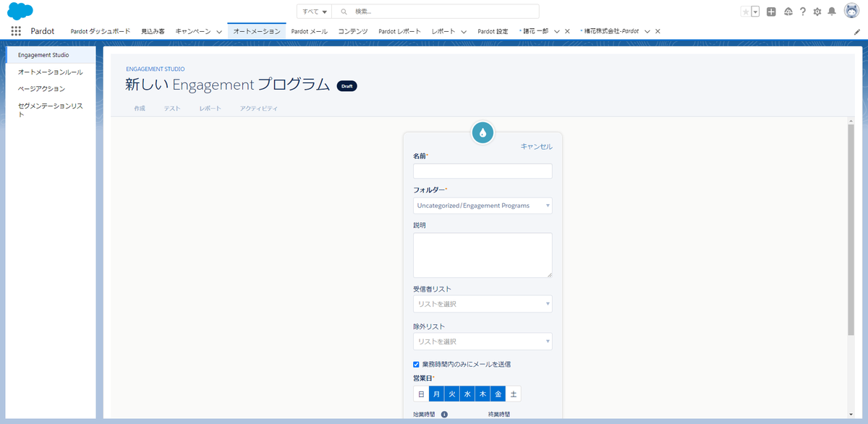
Task: Click the Draft status badge
Action: [347, 86]
